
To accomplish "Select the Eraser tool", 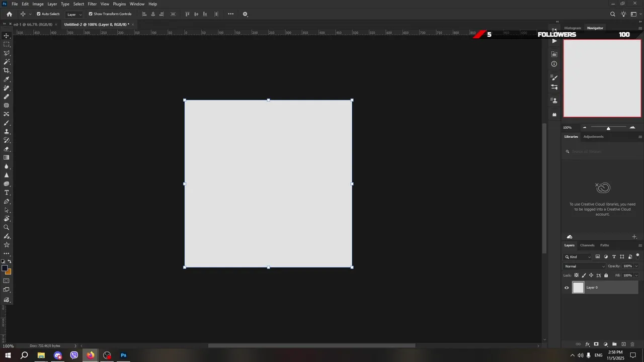I will coord(7,149).
